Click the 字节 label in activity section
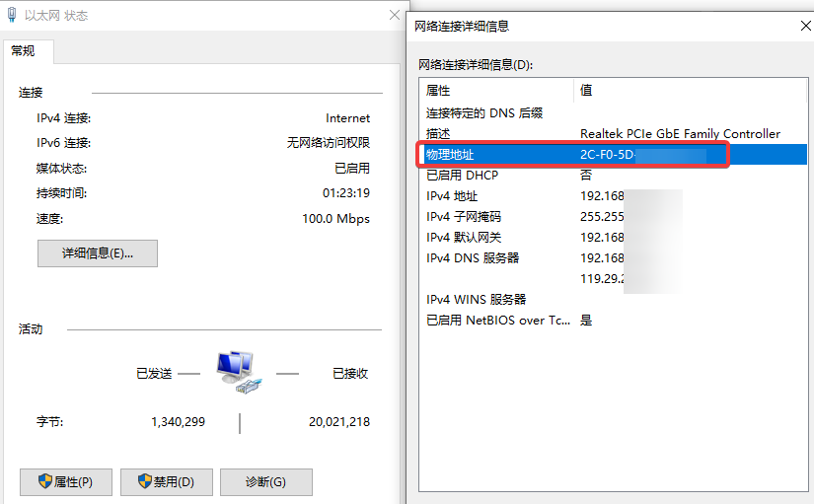Image resolution: width=814 pixels, height=504 pixels. coord(49,422)
